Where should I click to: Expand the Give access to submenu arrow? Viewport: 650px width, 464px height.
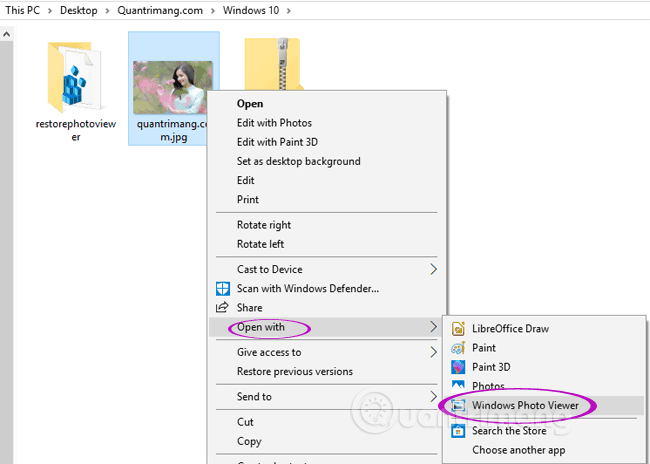(x=433, y=352)
